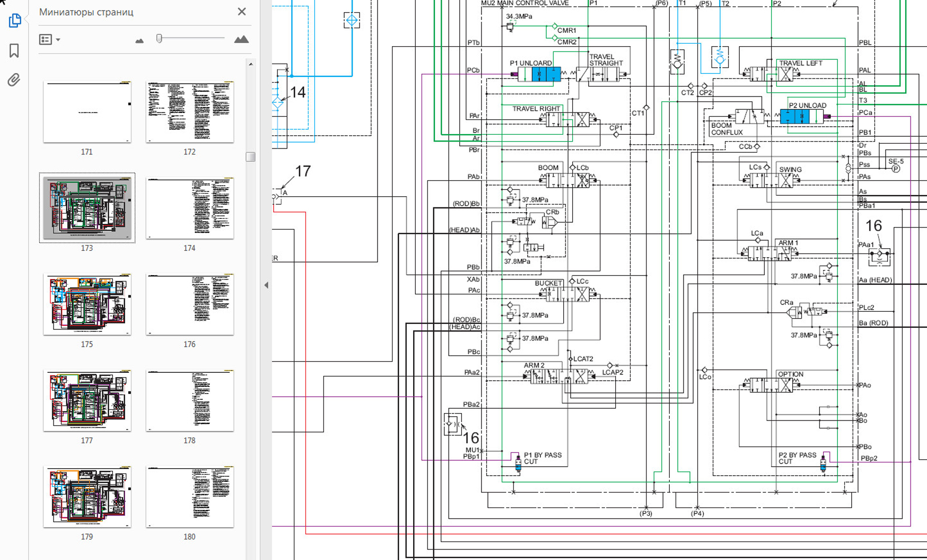The image size is (927, 560).
Task: Collapse the left navigation pane arrow
Action: click(x=266, y=285)
